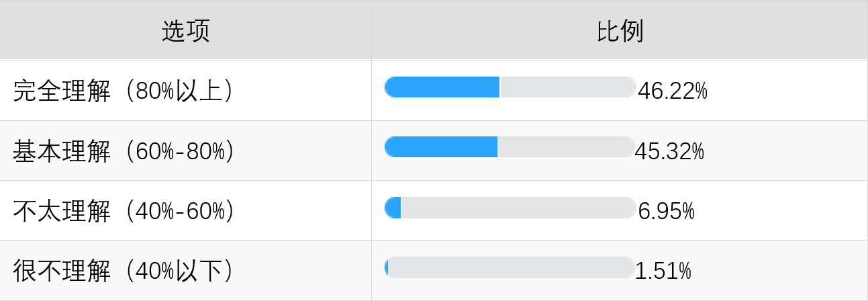The width and height of the screenshot is (868, 301).
Task: Click gray unfilled part of 不太理解 bar
Action: [x=518, y=208]
